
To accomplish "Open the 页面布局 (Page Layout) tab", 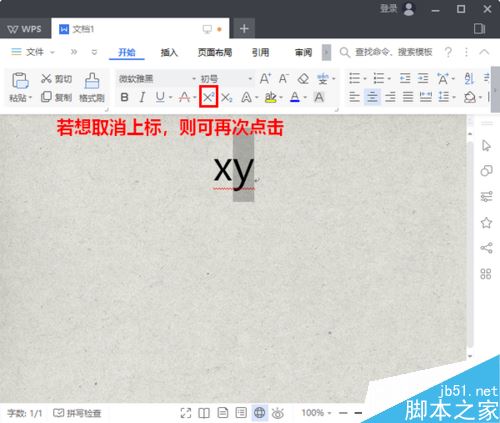I will click(215, 52).
